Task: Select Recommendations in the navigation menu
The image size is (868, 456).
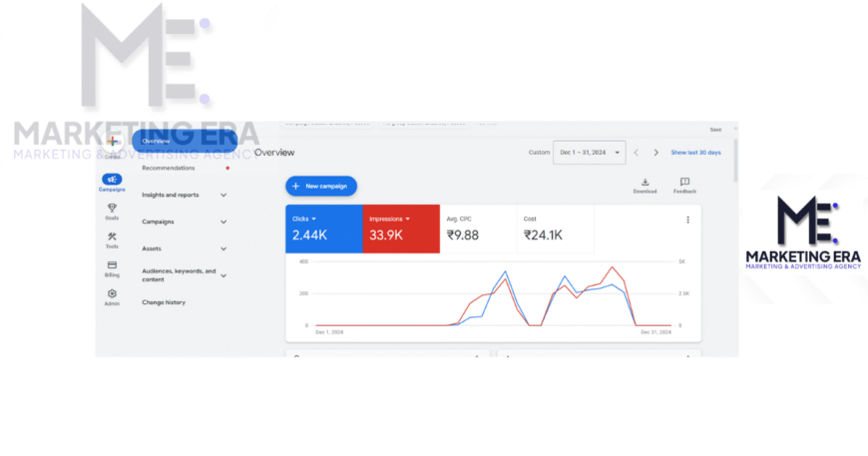Action: (169, 168)
